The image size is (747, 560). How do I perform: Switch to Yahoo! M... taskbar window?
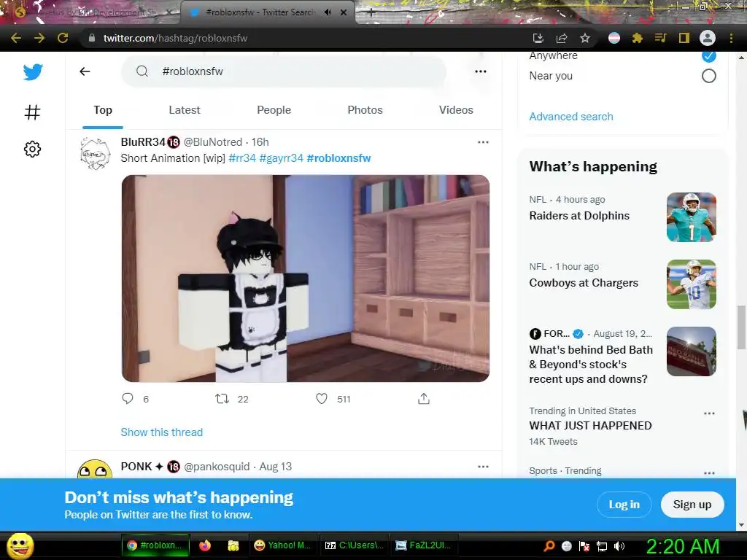point(282,545)
